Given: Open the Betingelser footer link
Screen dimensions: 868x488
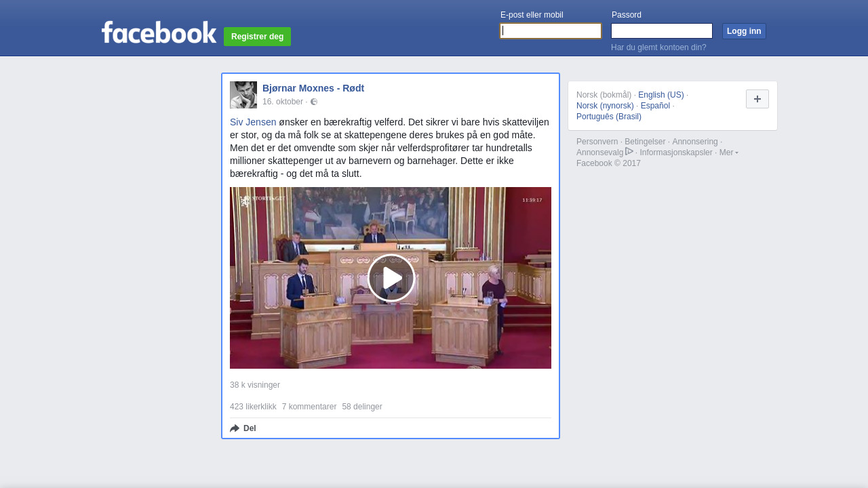Looking at the screenshot, I should pyautogui.click(x=645, y=142).
